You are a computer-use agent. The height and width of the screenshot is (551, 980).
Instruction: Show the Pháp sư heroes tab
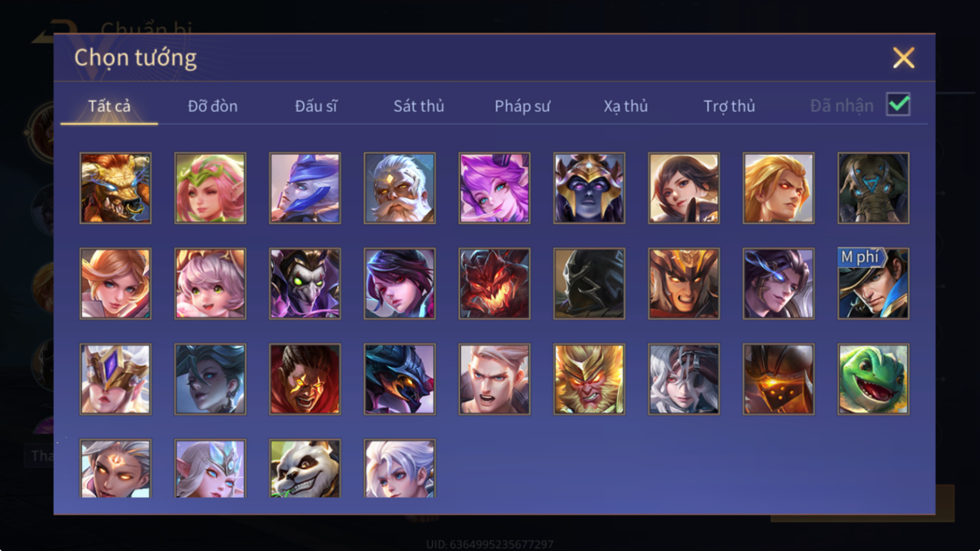tap(522, 106)
